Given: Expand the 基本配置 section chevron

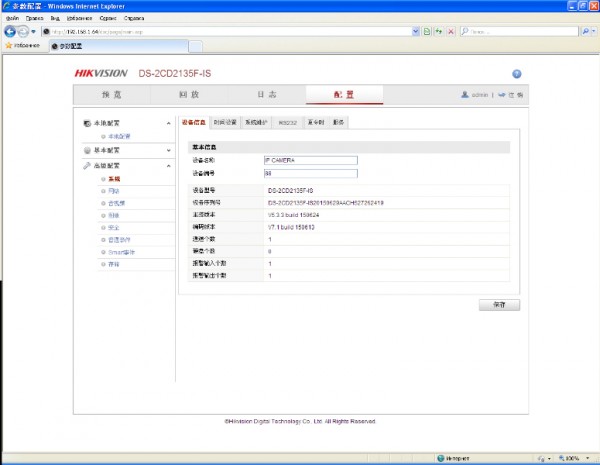Looking at the screenshot, I should 168,150.
